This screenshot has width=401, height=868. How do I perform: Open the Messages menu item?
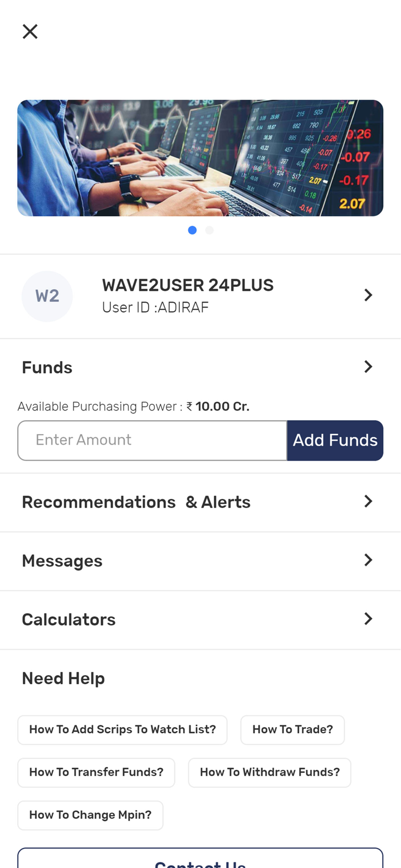pyautogui.click(x=62, y=561)
